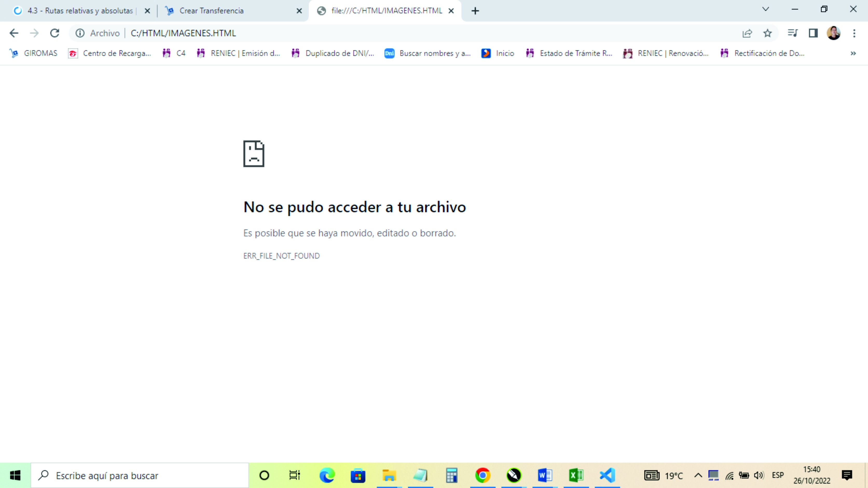Open the Inicio bookmark
The height and width of the screenshot is (488, 868).
click(498, 53)
